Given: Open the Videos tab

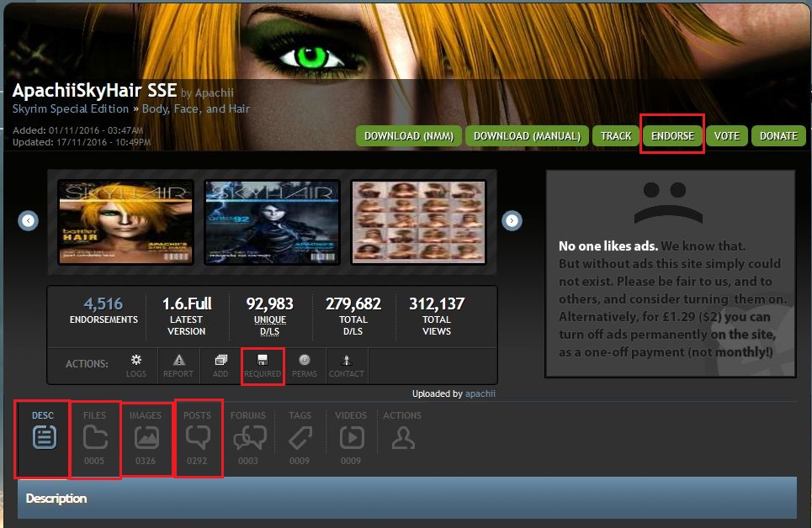Looking at the screenshot, I should (351, 437).
